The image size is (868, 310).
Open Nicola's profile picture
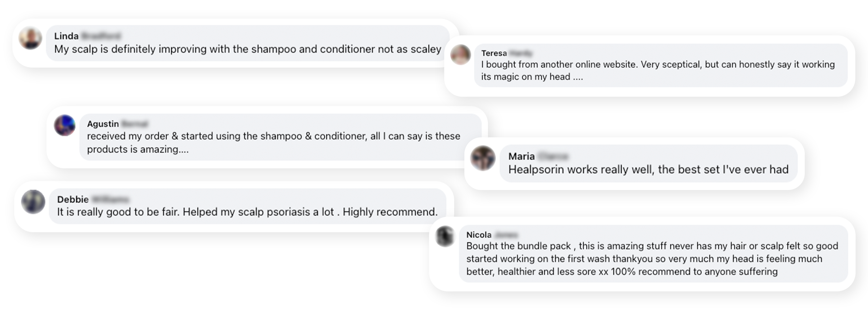[x=445, y=236]
